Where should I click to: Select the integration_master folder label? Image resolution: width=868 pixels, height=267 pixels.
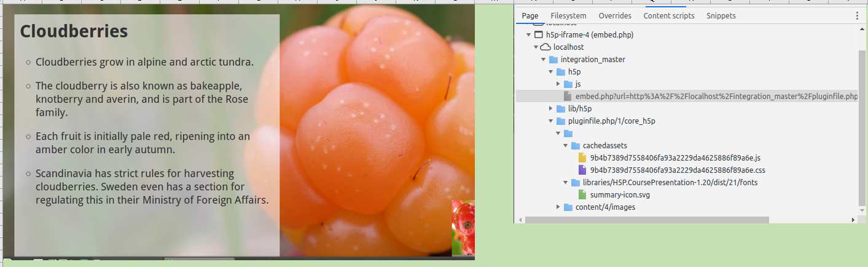click(593, 60)
